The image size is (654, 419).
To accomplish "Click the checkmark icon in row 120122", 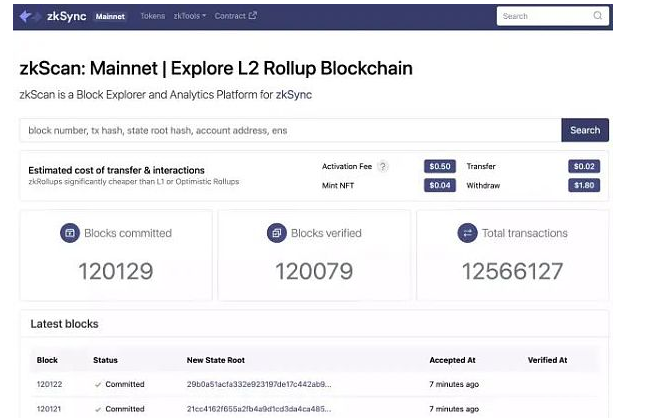I will pyautogui.click(x=98, y=385).
